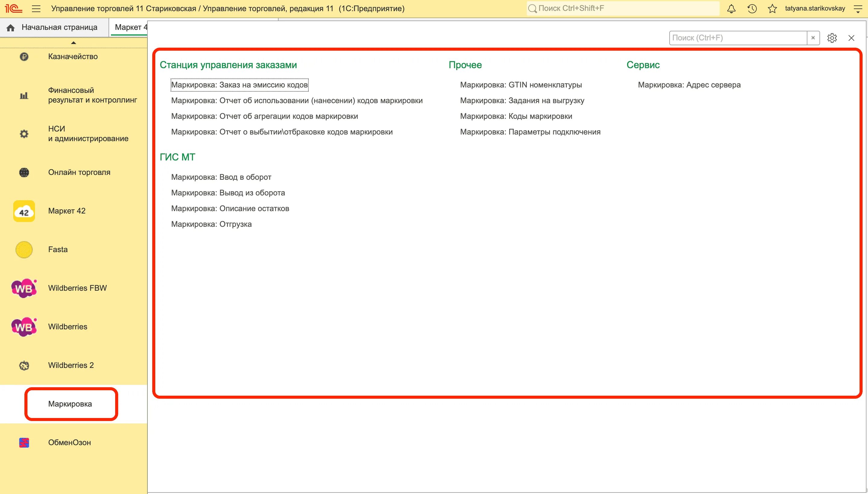Open Маркировка: Отгрузка

point(211,224)
